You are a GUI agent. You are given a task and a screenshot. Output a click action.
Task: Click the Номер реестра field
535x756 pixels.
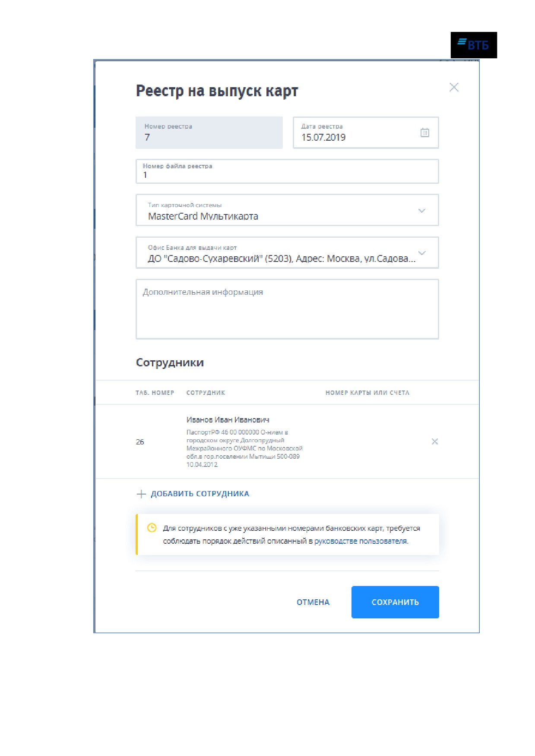(209, 132)
